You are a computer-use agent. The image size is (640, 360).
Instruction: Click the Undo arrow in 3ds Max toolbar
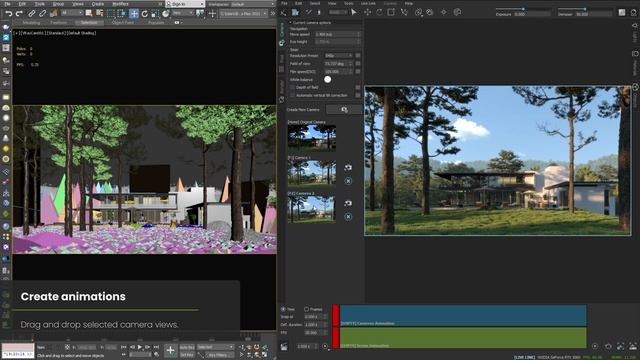pyautogui.click(x=8, y=13)
